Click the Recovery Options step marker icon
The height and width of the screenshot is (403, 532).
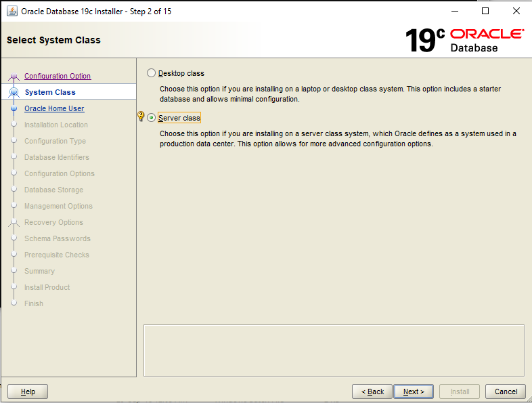click(x=14, y=223)
